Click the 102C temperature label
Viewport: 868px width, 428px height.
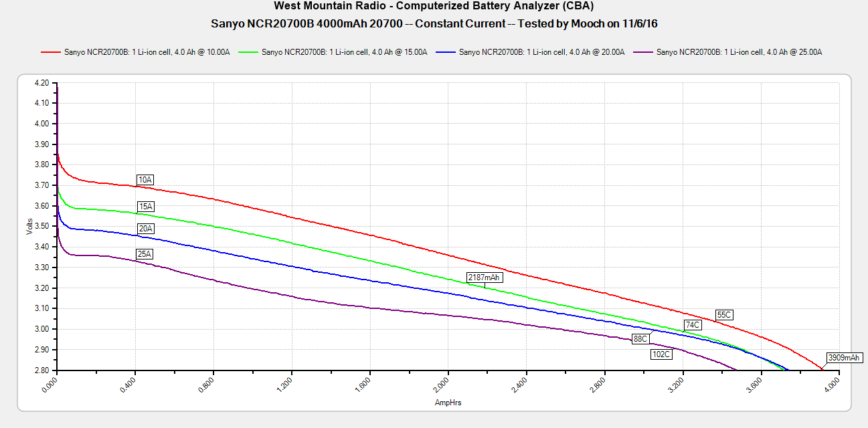pyautogui.click(x=661, y=354)
